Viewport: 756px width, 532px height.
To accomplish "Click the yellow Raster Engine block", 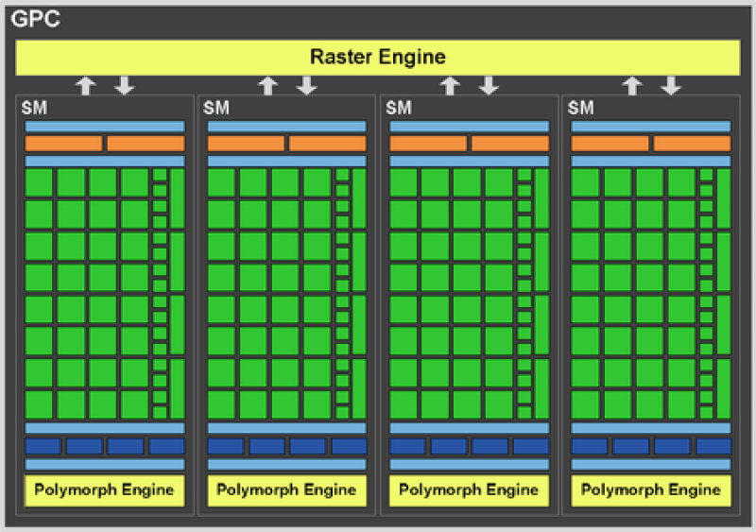I will click(x=378, y=58).
